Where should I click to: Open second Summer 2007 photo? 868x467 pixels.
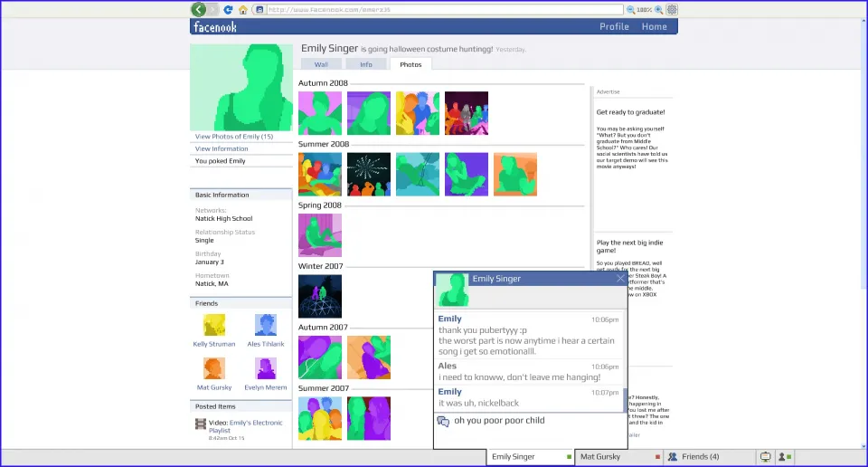(x=369, y=418)
